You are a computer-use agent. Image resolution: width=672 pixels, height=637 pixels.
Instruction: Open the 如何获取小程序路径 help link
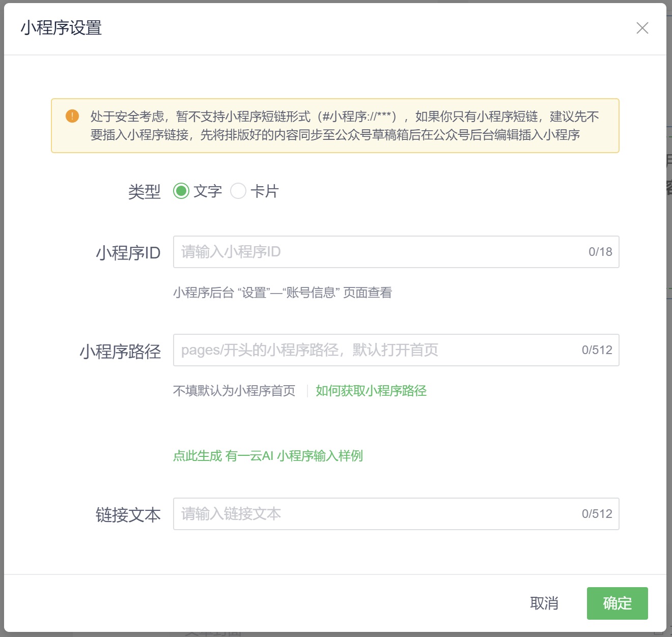click(x=371, y=391)
